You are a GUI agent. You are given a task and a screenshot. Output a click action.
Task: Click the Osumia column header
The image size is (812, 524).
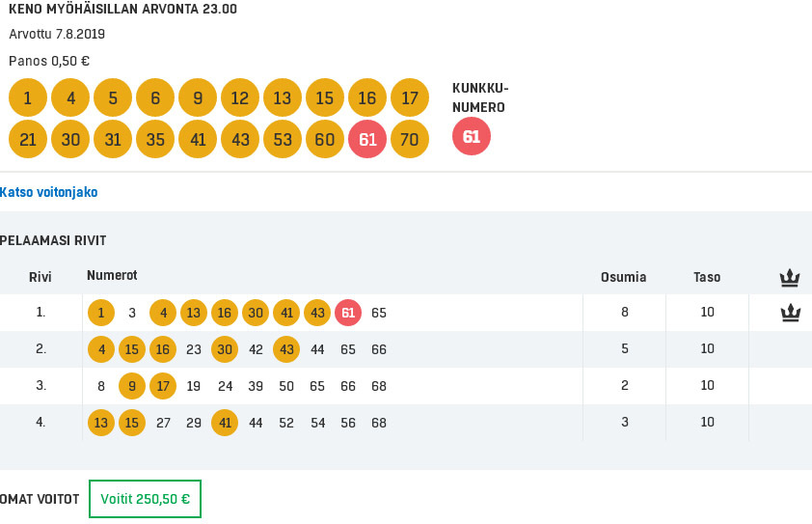click(x=623, y=277)
